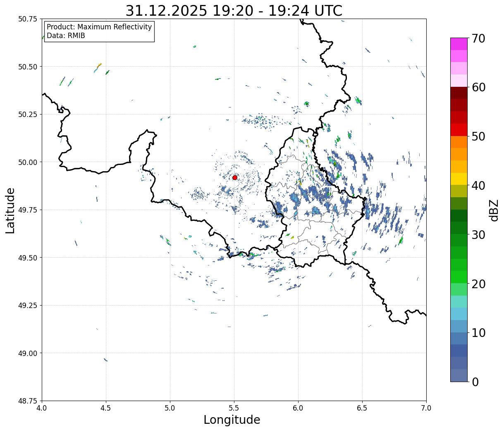Image resolution: width=504 pixels, height=430 pixels.
Task: Click the latitude tick label 49.50
Action: [x=28, y=258]
